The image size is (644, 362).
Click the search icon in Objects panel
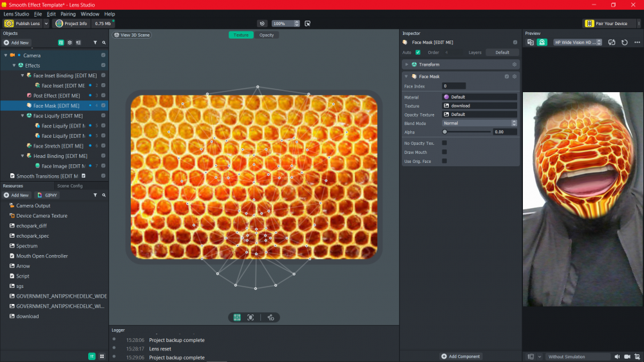click(104, 43)
